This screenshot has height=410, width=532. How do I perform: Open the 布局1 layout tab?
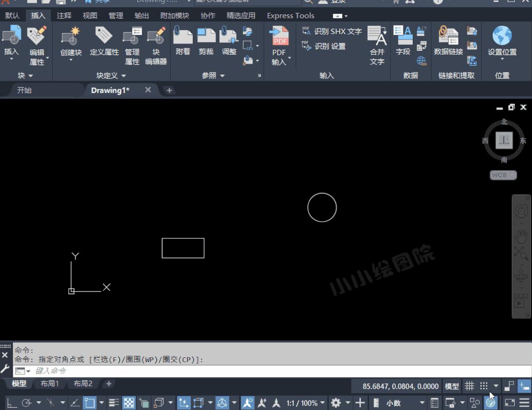[x=50, y=383]
